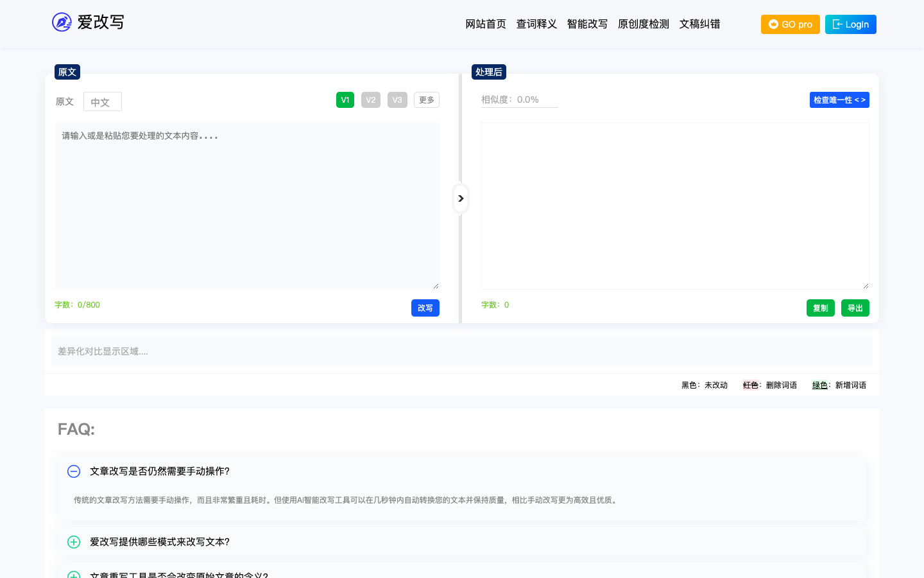Open 查词释义 menu item

coord(536,24)
